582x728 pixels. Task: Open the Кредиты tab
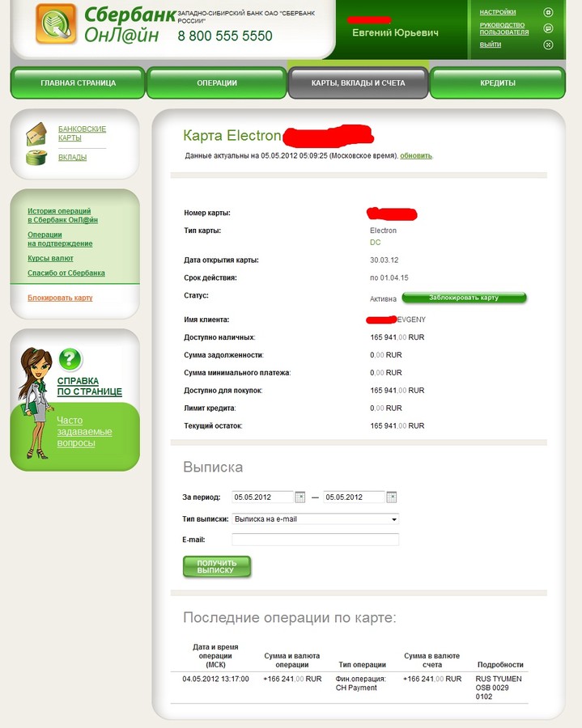pyautogui.click(x=498, y=83)
